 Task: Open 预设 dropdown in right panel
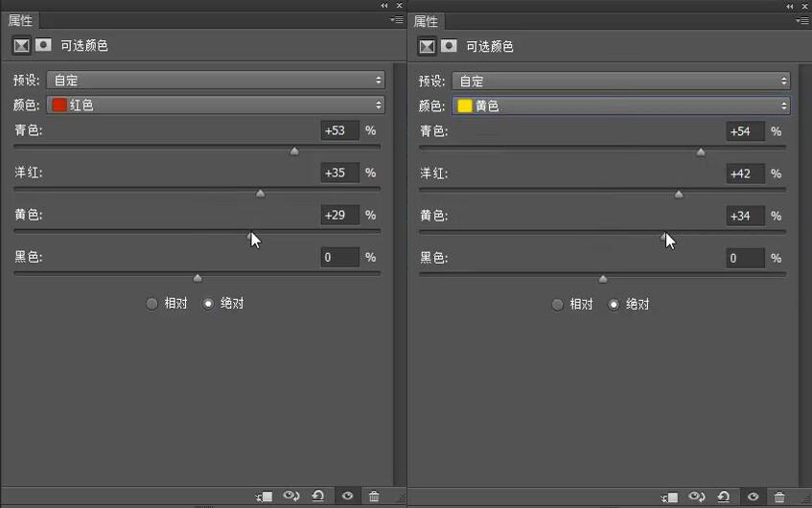(621, 81)
